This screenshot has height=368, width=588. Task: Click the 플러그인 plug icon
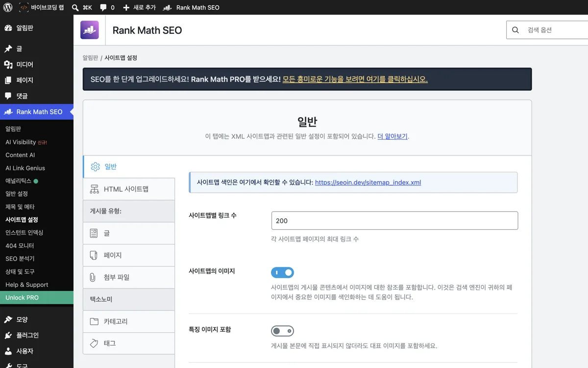point(8,335)
